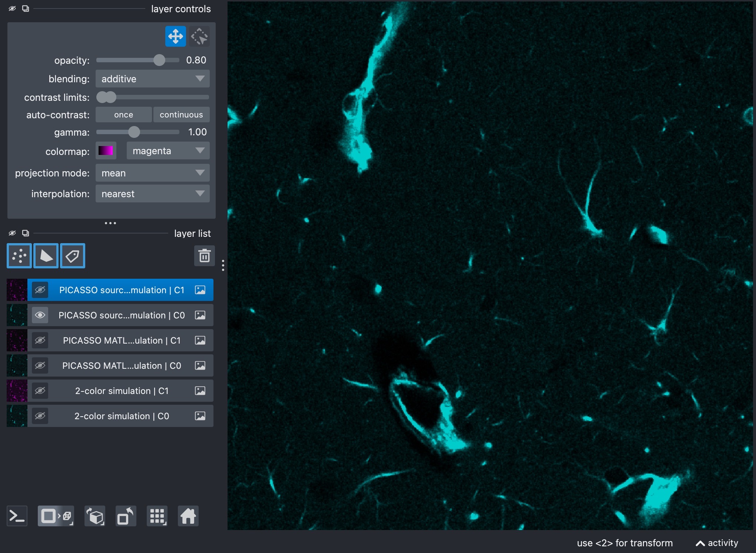Click image type icon of PICASSO source C1
756x553 pixels.
(x=200, y=290)
